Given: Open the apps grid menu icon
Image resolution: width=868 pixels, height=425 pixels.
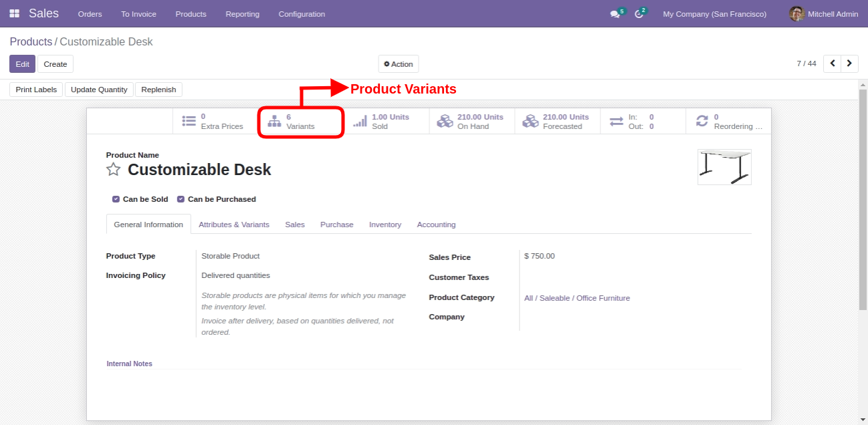Looking at the screenshot, I should click(x=14, y=13).
